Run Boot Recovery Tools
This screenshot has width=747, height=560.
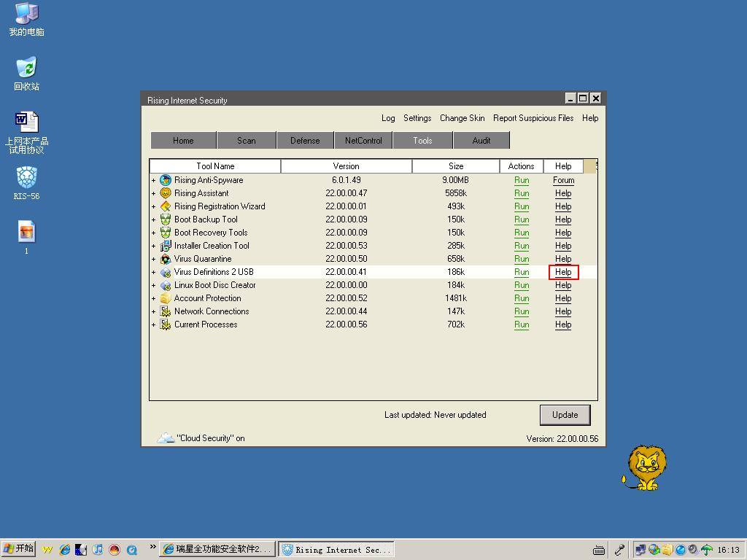tap(522, 233)
